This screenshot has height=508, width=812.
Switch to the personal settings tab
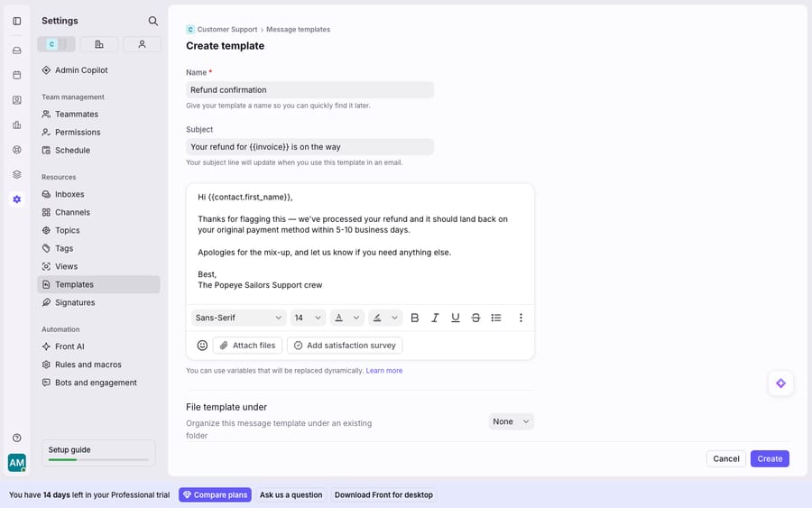(142, 44)
